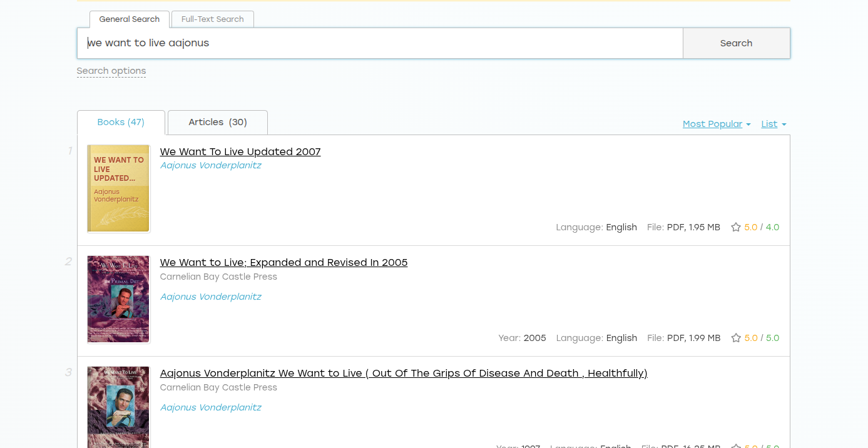The image size is (868, 448).
Task: Select the Books (47) tab
Action: [x=121, y=122]
